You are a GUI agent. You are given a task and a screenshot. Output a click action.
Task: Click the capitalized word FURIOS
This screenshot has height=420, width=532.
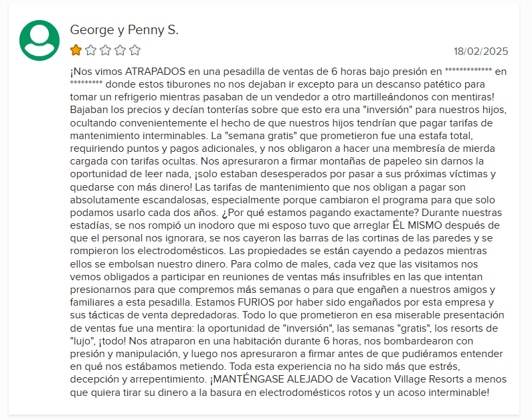tap(256, 302)
